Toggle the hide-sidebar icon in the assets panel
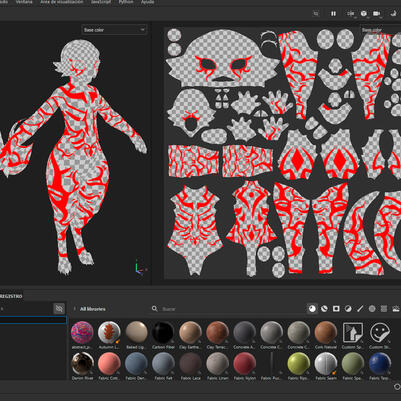401x401 pixels. click(59, 309)
